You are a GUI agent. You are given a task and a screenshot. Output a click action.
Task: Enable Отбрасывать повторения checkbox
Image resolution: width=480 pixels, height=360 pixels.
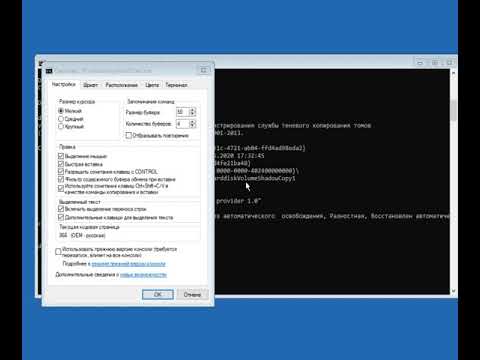[129, 135]
